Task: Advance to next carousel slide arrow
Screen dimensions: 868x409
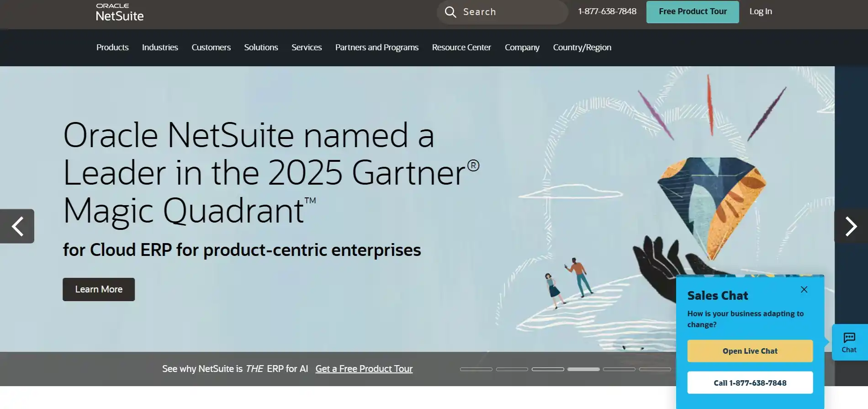Action: coord(851,226)
